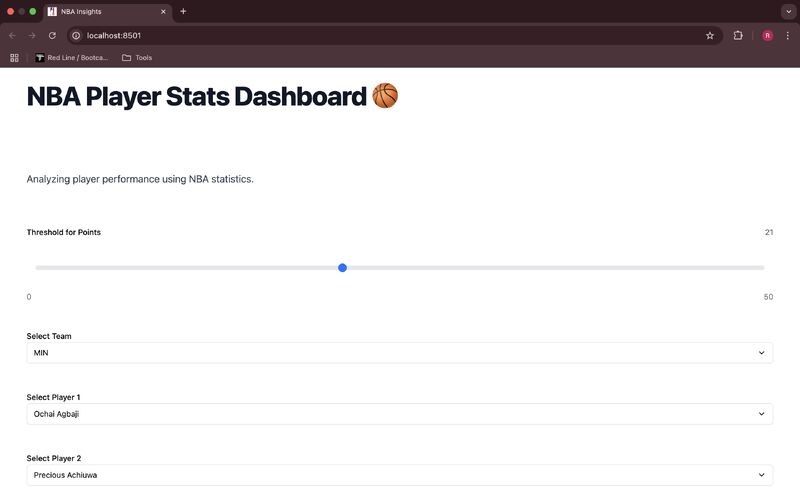The height and width of the screenshot is (500, 800).
Task: Click the Threshold for Points slider handle
Action: click(342, 268)
